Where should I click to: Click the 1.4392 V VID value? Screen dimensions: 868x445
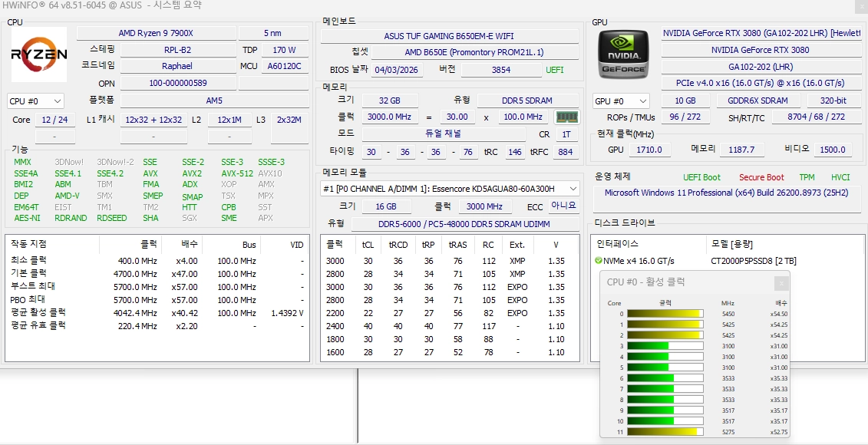click(287, 313)
